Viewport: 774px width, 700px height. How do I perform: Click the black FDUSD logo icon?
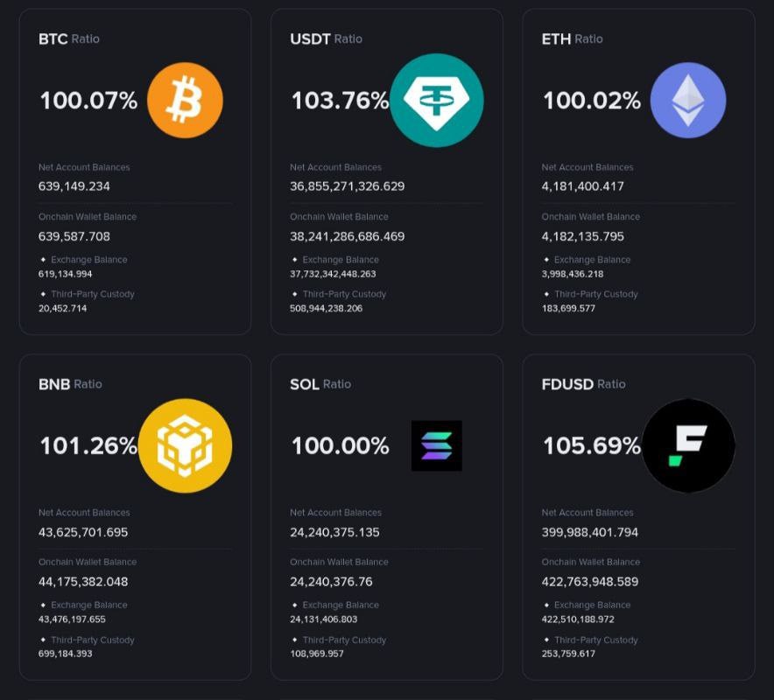point(687,445)
